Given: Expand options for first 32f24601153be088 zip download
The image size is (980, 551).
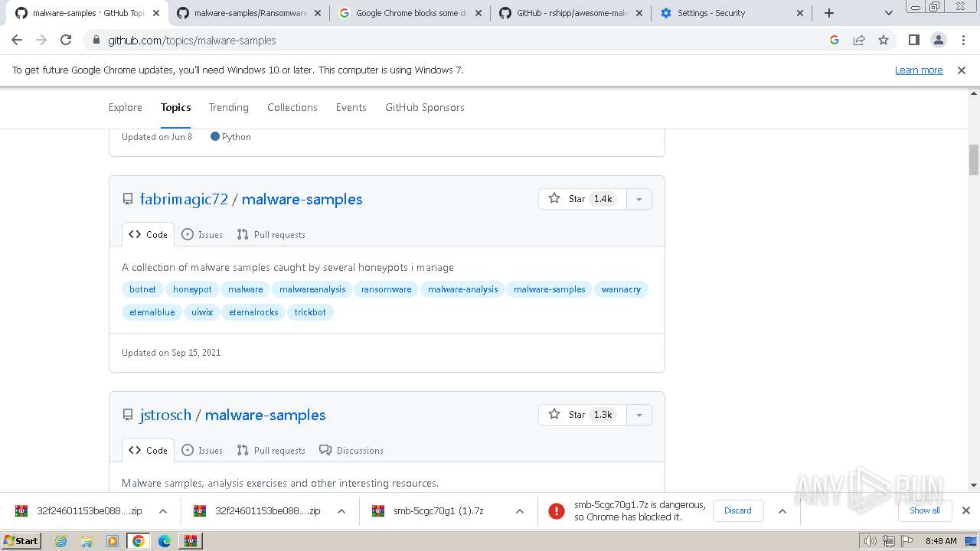Looking at the screenshot, I should pos(163,511).
